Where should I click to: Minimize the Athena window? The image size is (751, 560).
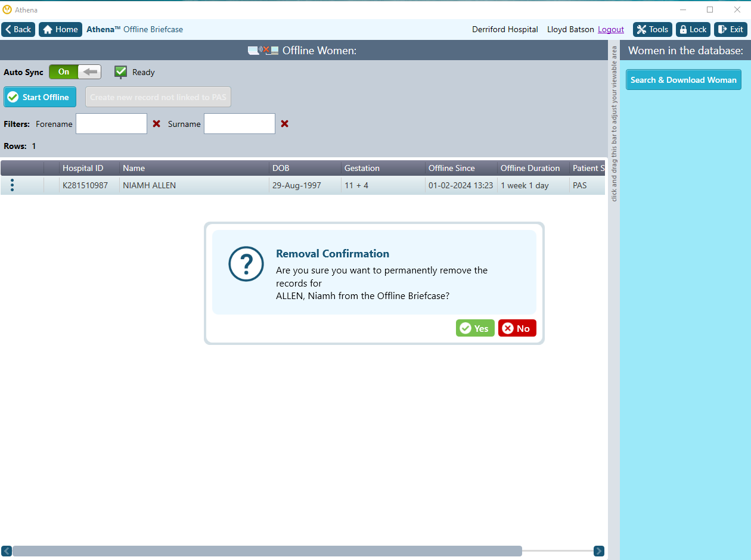click(x=682, y=10)
